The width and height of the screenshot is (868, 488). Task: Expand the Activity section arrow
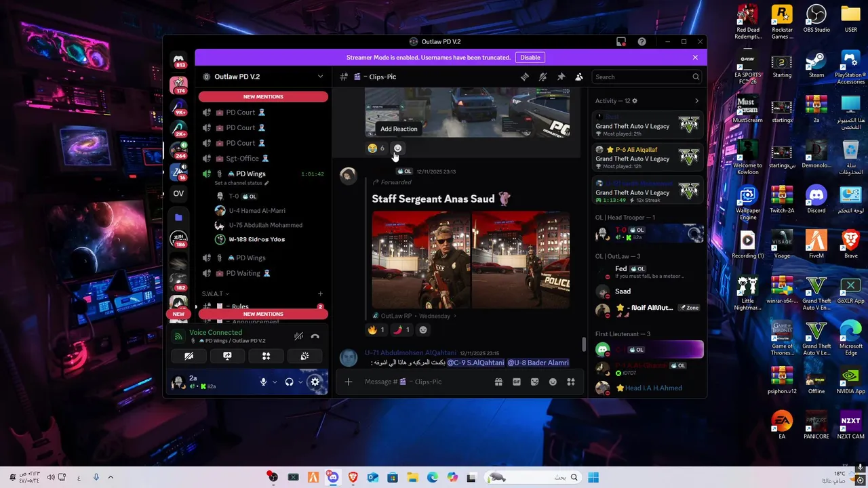tap(696, 101)
